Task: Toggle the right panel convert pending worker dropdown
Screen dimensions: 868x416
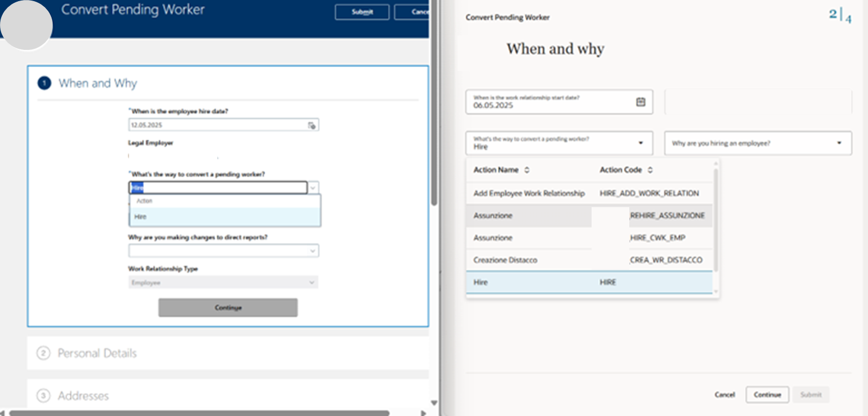Action: [x=641, y=143]
